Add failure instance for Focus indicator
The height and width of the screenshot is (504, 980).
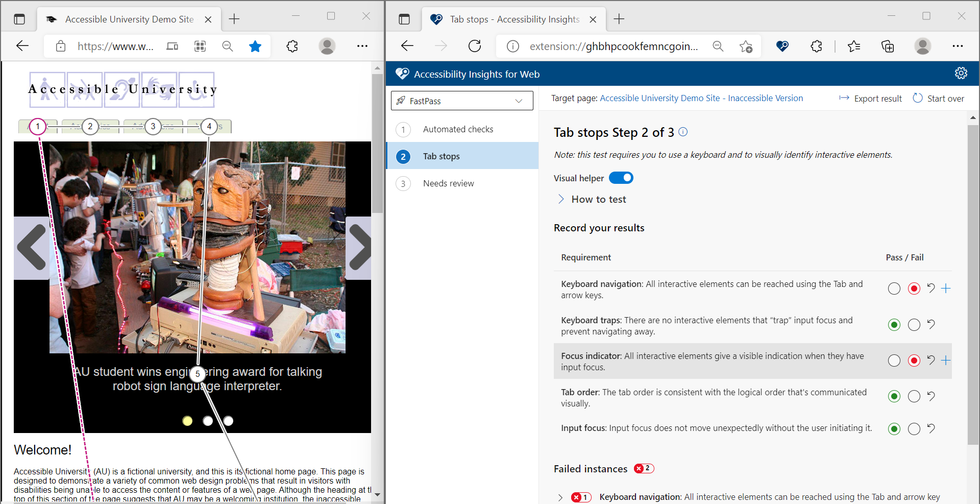point(946,361)
